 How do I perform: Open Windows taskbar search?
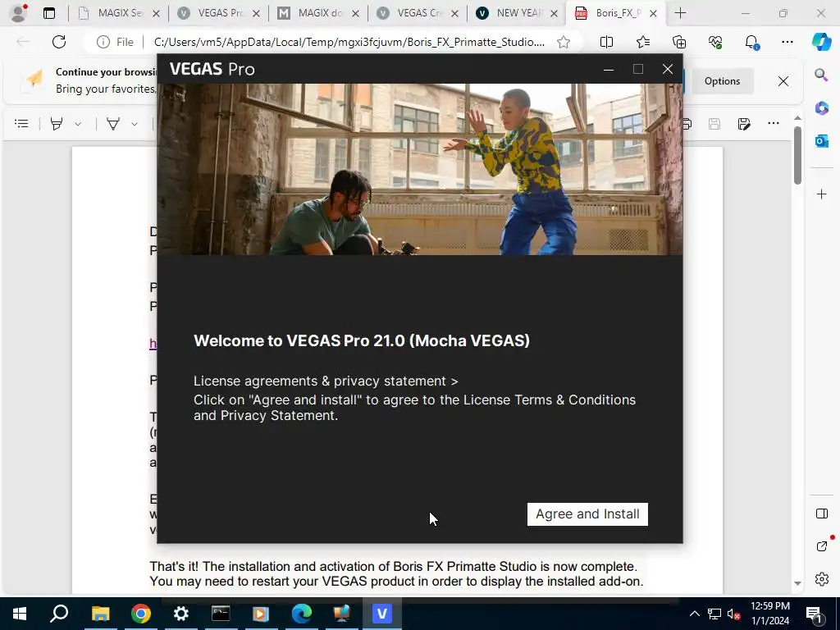59,614
